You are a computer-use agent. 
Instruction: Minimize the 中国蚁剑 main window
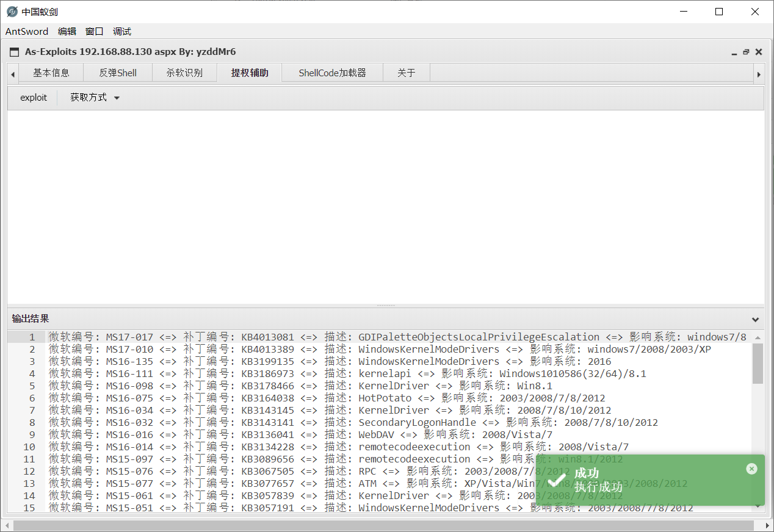point(684,12)
